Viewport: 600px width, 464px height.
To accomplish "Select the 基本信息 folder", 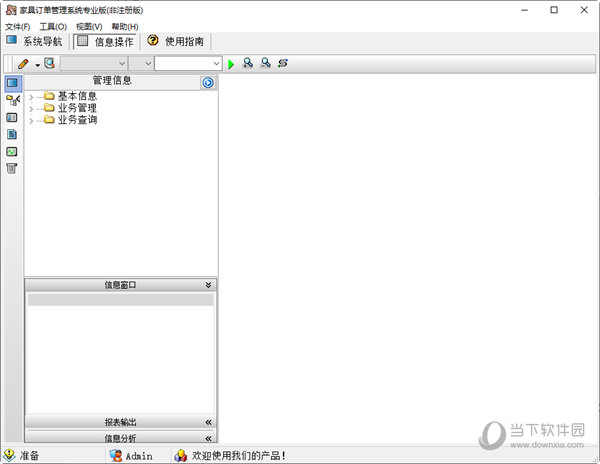I will 77,96.
